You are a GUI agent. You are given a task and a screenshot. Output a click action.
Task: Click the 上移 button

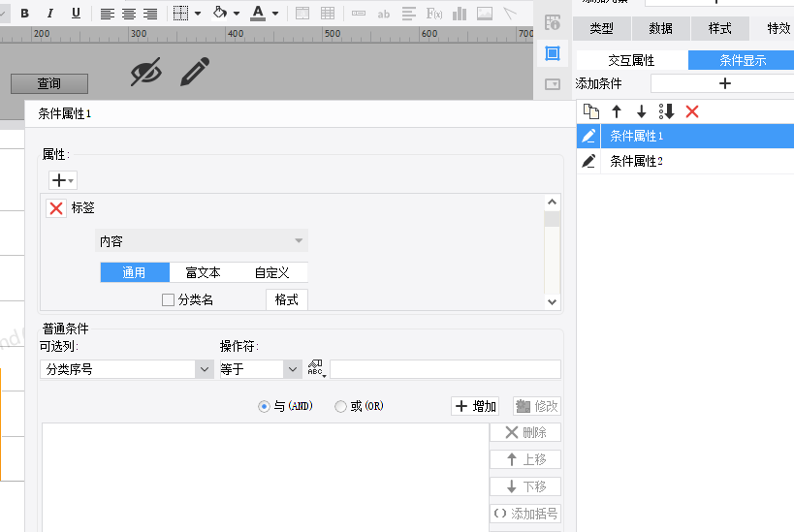click(x=525, y=459)
